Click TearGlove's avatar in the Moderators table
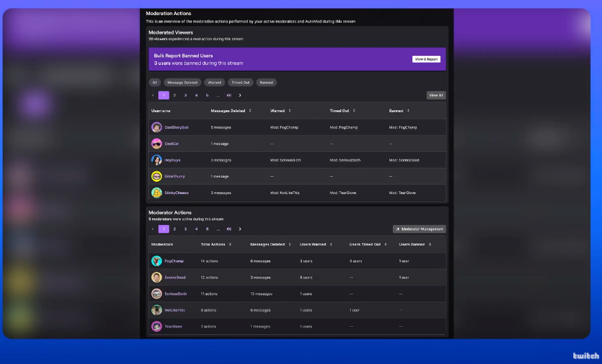This screenshot has width=602, height=364. (156, 326)
